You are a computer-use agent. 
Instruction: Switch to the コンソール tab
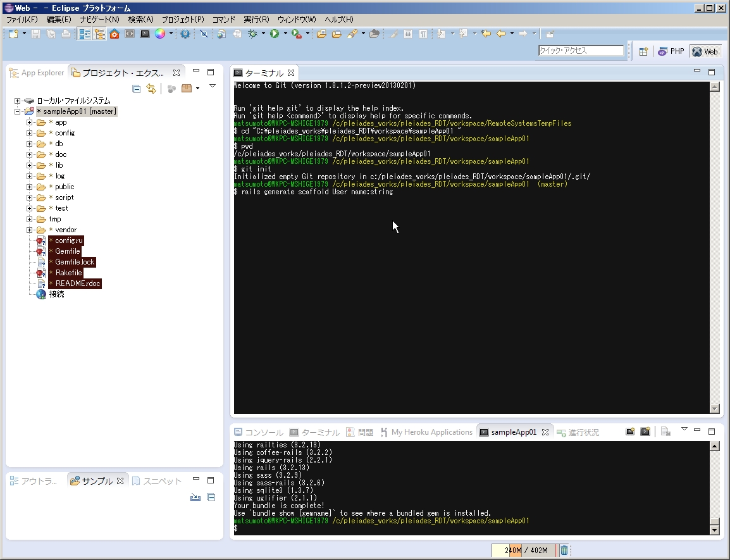pyautogui.click(x=259, y=432)
